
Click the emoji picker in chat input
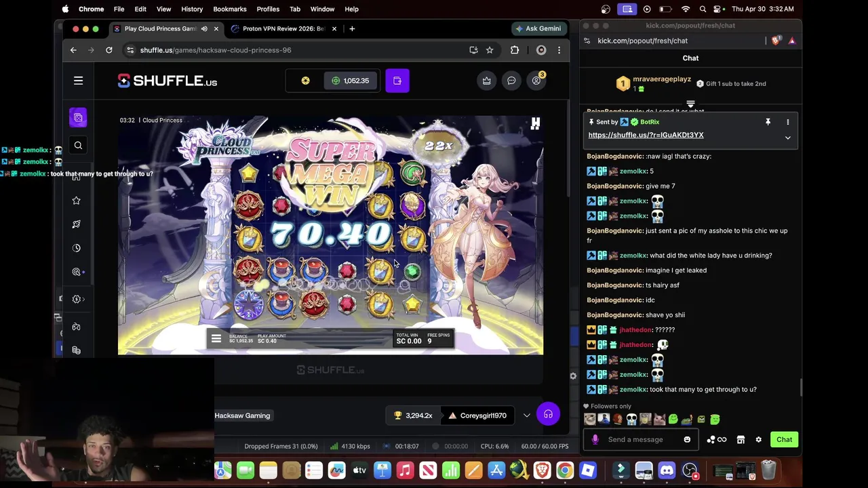pos(687,439)
